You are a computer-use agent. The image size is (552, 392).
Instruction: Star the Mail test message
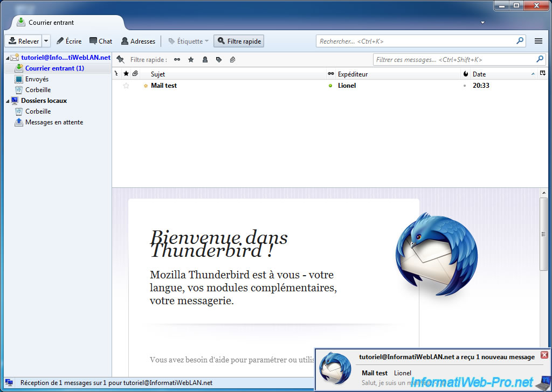(x=126, y=86)
